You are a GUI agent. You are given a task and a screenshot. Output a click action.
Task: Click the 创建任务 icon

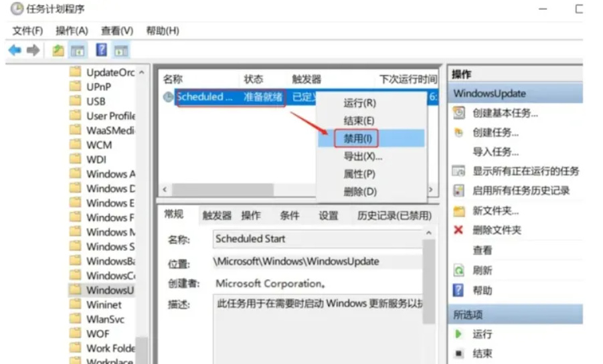pos(458,132)
